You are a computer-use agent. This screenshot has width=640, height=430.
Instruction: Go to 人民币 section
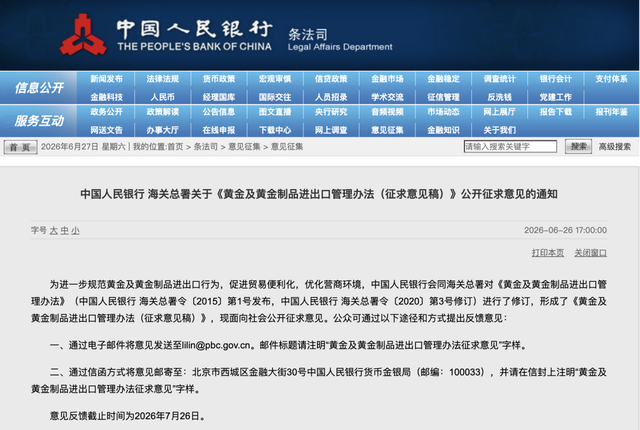click(162, 97)
